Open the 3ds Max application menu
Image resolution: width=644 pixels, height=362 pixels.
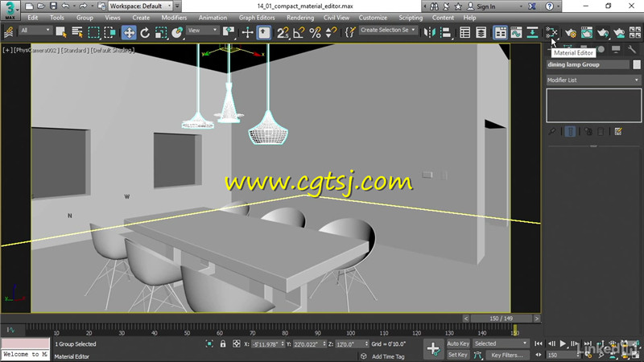(x=10, y=10)
